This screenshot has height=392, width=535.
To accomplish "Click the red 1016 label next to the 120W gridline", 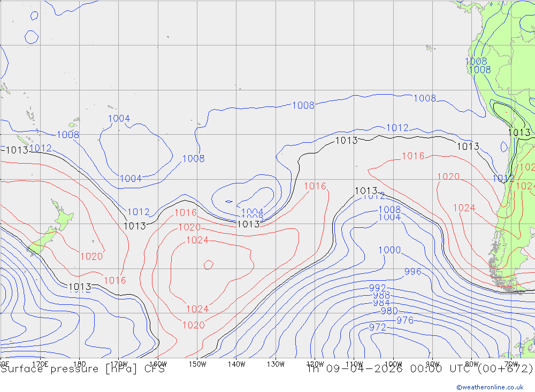I will [315, 186].
